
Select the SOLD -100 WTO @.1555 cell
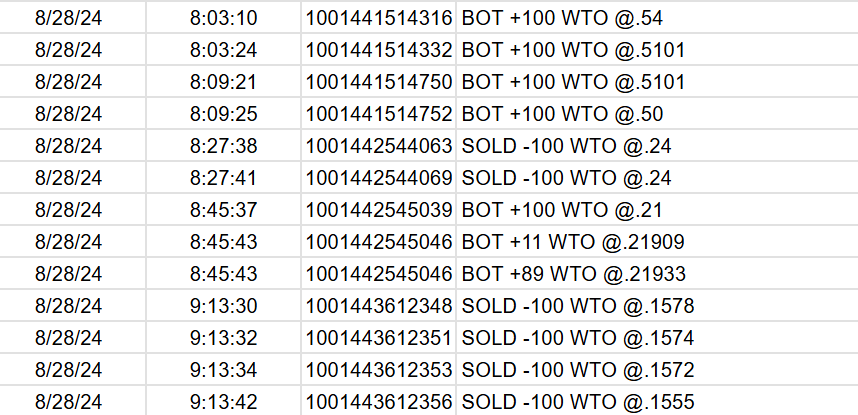click(x=577, y=402)
